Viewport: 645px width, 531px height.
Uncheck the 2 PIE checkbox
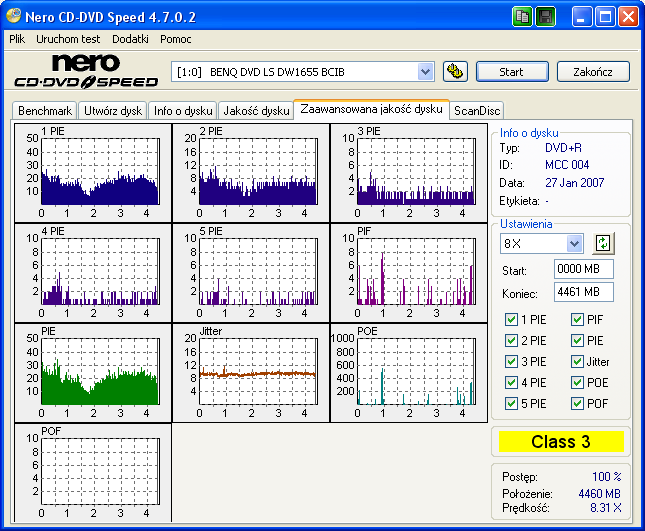pyautogui.click(x=511, y=341)
